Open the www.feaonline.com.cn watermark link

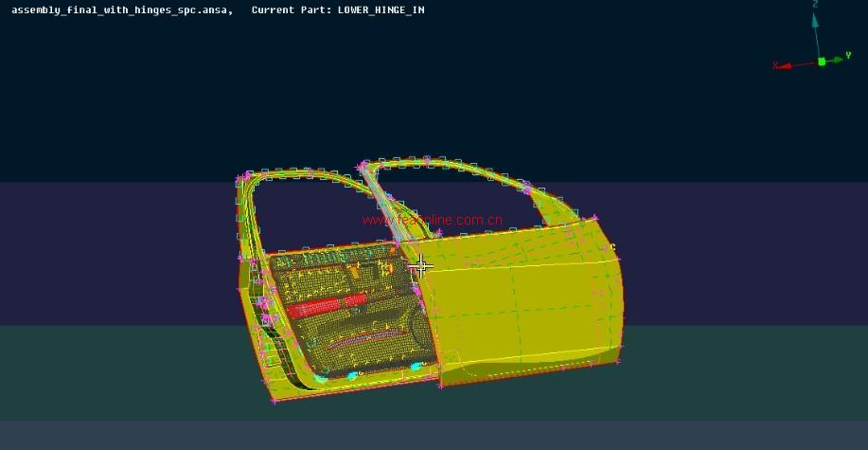(x=432, y=220)
